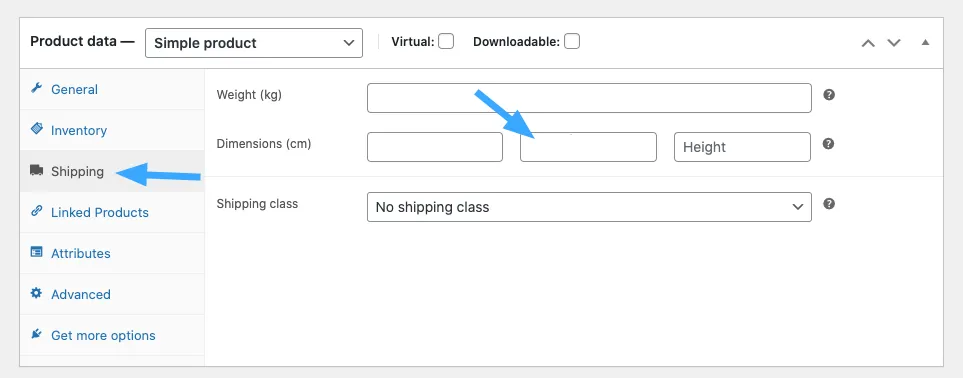Click the help icon beside Shipping class
The width and height of the screenshot is (963, 378).
pos(829,203)
